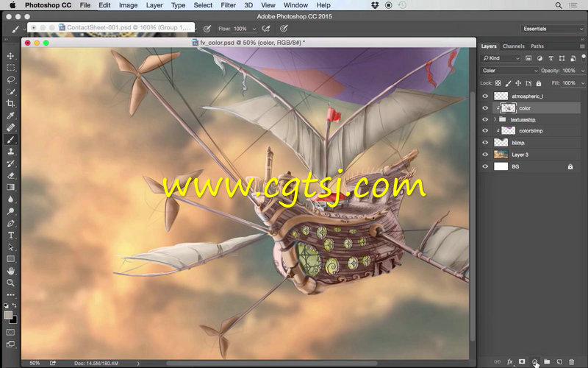Screen dimensions: 588x368
Task: Hide the textureship group
Action: tap(485, 119)
